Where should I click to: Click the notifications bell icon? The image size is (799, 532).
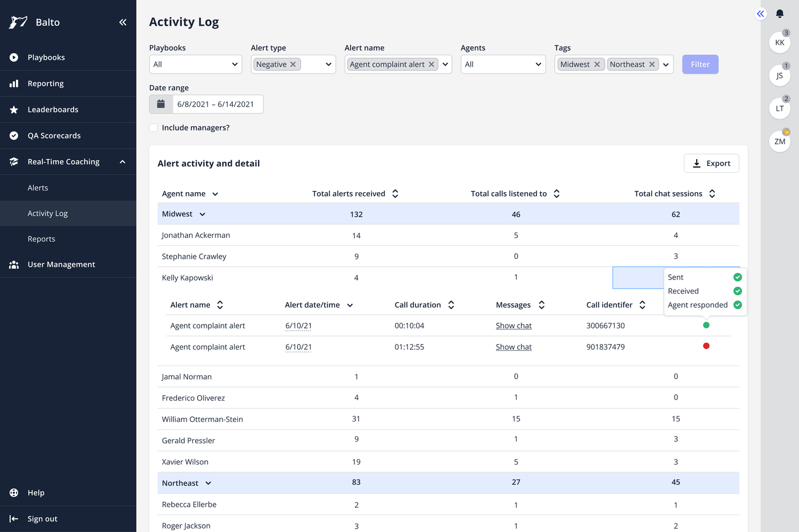point(780,14)
